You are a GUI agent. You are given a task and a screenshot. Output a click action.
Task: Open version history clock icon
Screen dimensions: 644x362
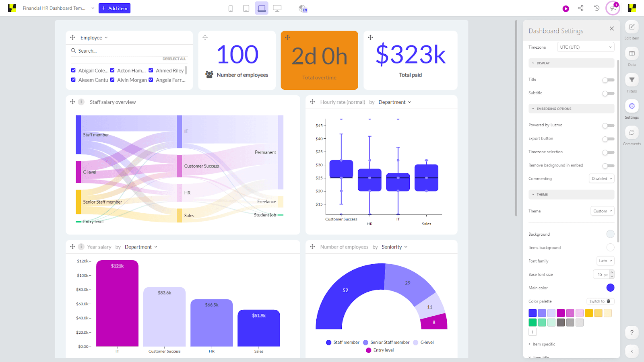click(597, 8)
